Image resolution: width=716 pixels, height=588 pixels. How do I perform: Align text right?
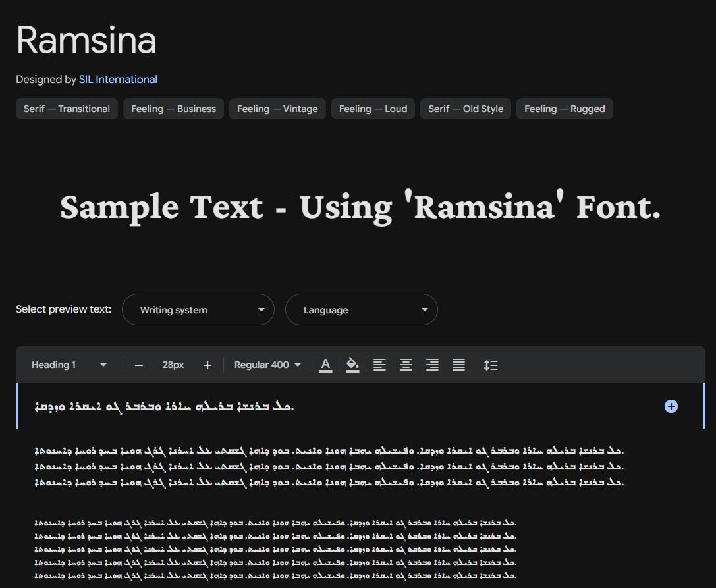click(432, 365)
